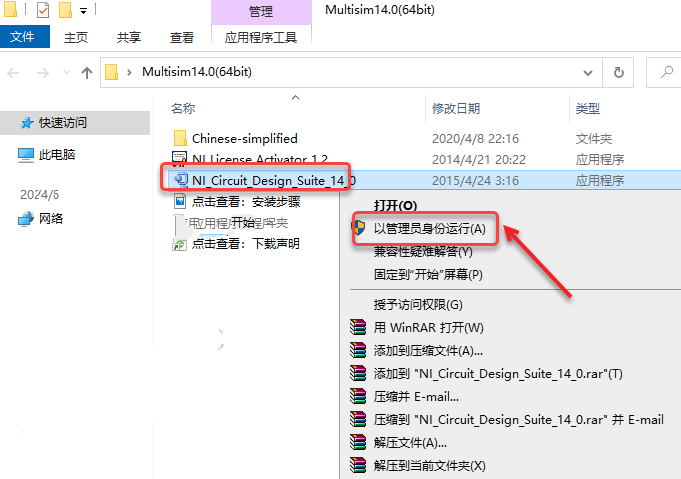
Task: Select NI_Circuit_Design_Suite_14_0 file
Action: 274,180
